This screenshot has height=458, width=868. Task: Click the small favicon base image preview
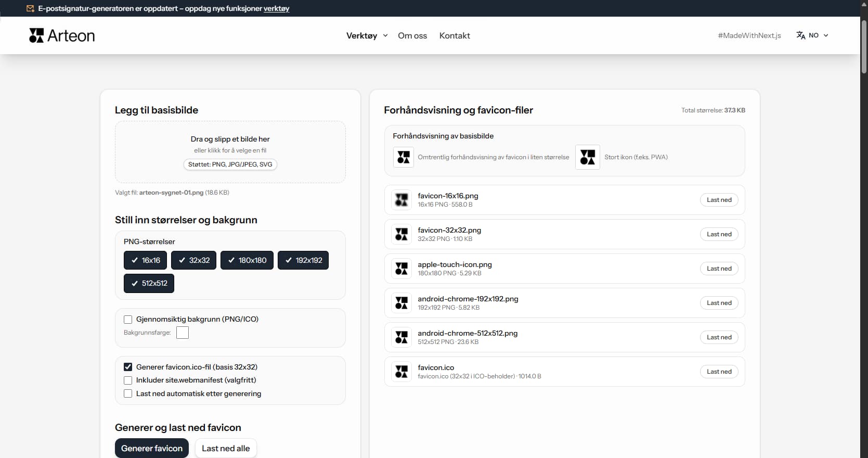point(404,157)
